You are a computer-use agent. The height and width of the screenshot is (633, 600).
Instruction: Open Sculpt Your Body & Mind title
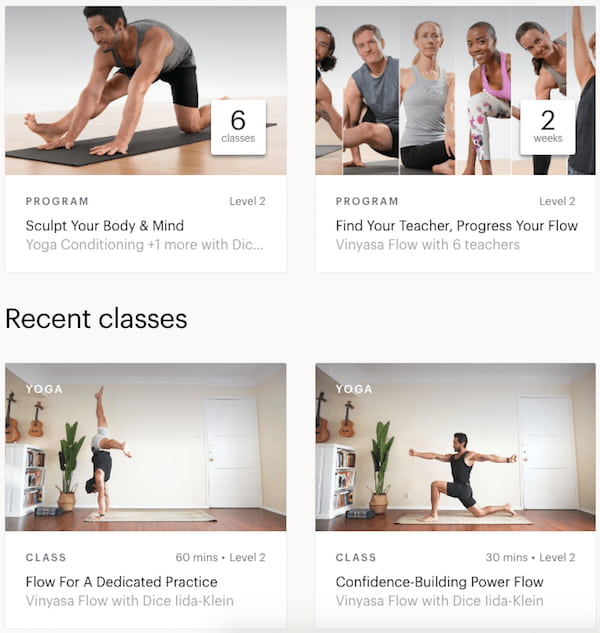tap(105, 225)
